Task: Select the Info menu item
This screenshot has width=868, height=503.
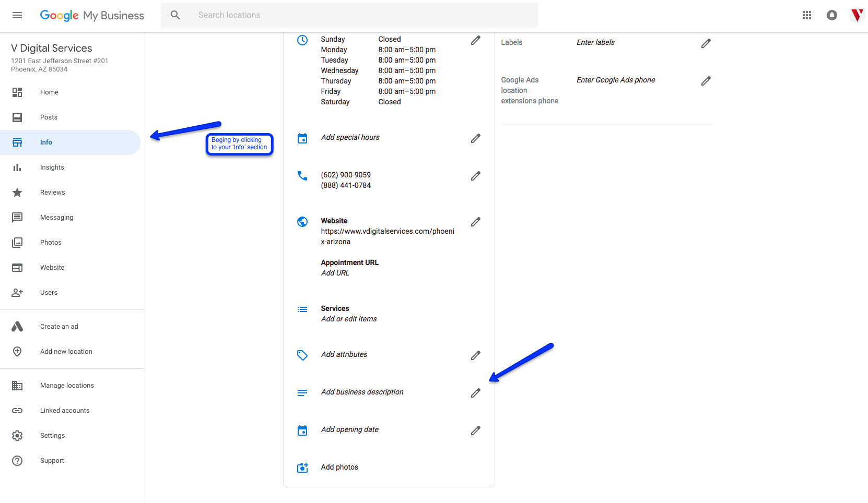Action: coord(46,142)
